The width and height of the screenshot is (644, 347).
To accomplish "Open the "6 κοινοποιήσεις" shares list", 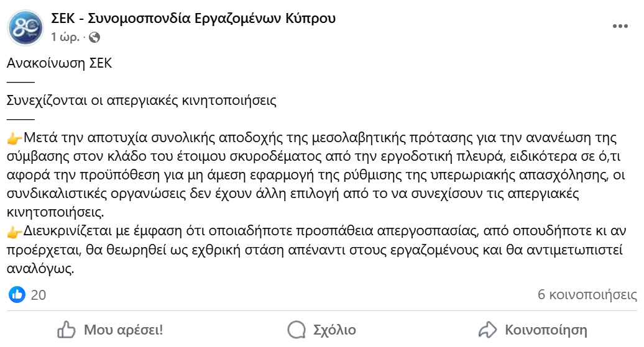I will [587, 295].
